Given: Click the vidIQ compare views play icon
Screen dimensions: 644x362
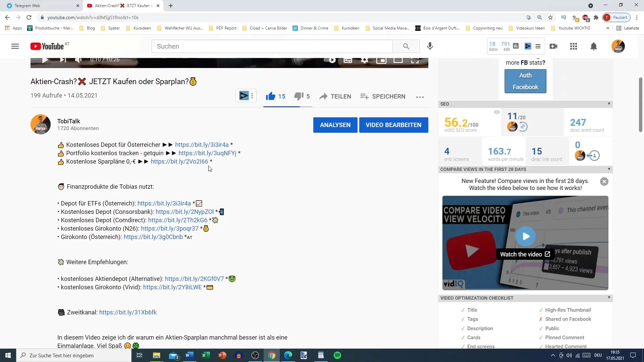Looking at the screenshot, I should [527, 236].
